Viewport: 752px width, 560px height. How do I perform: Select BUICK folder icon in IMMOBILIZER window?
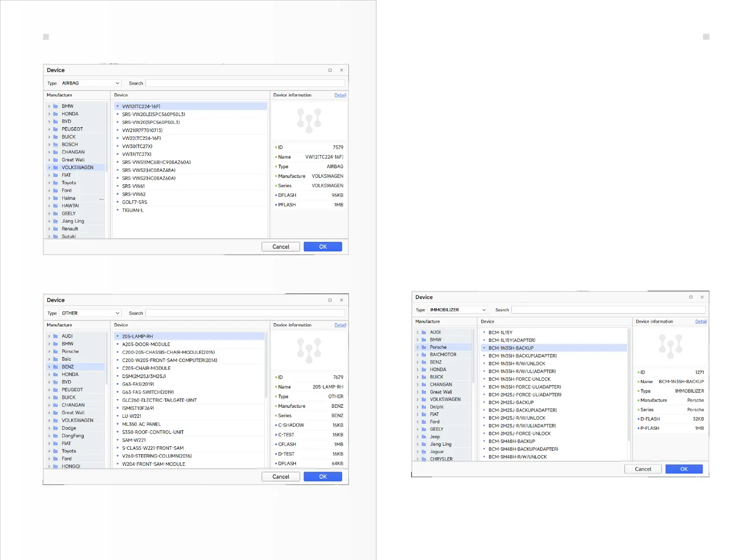coord(424,377)
